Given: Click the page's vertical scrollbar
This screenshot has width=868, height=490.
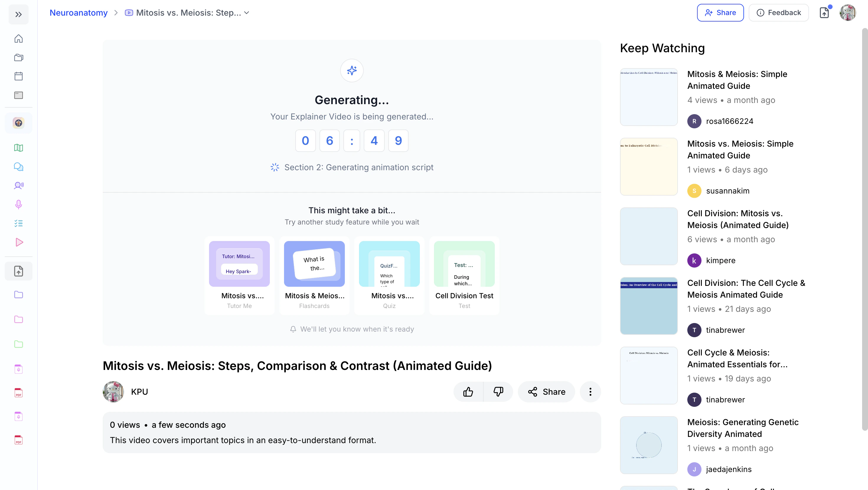Looking at the screenshot, I should pyautogui.click(x=865, y=229).
